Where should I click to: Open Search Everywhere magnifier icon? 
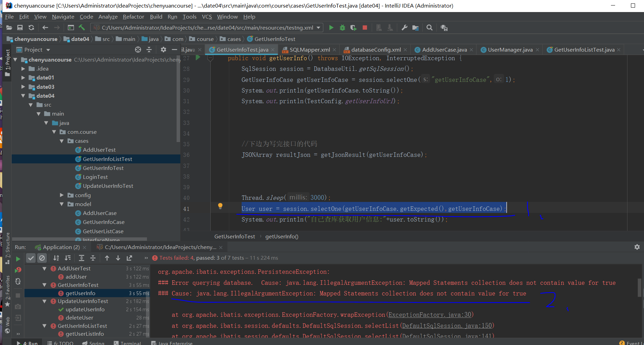tap(430, 28)
